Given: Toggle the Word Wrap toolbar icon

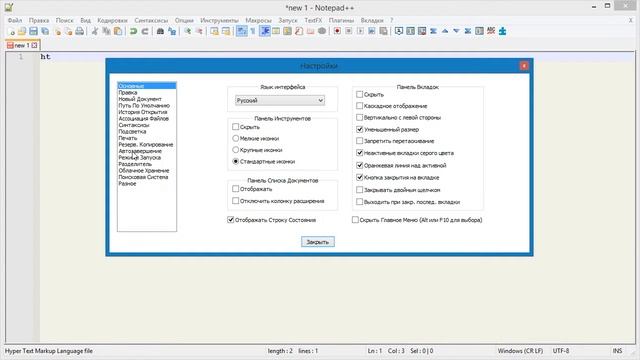Looking at the screenshot, I should coord(242,31).
